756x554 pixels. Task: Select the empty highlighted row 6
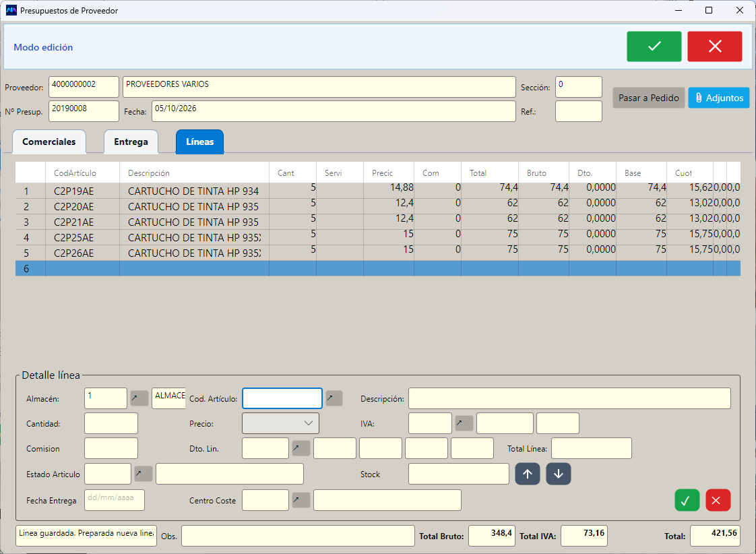377,268
